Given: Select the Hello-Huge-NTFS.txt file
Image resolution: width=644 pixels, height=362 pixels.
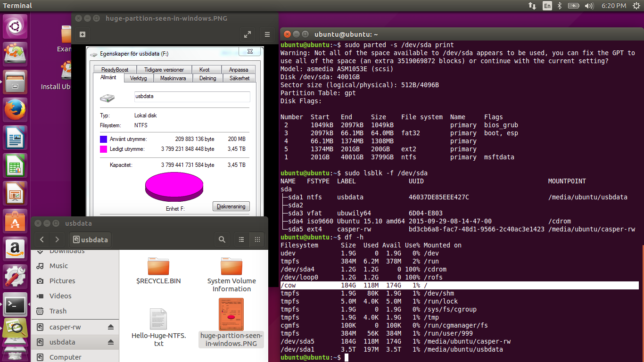Looking at the screenshot, I should coord(159,328).
